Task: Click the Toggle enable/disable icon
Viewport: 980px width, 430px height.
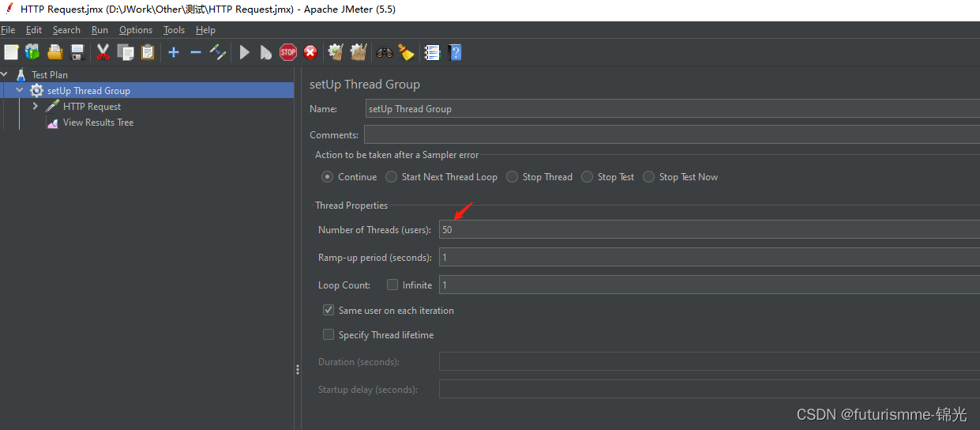Action: tap(218, 52)
